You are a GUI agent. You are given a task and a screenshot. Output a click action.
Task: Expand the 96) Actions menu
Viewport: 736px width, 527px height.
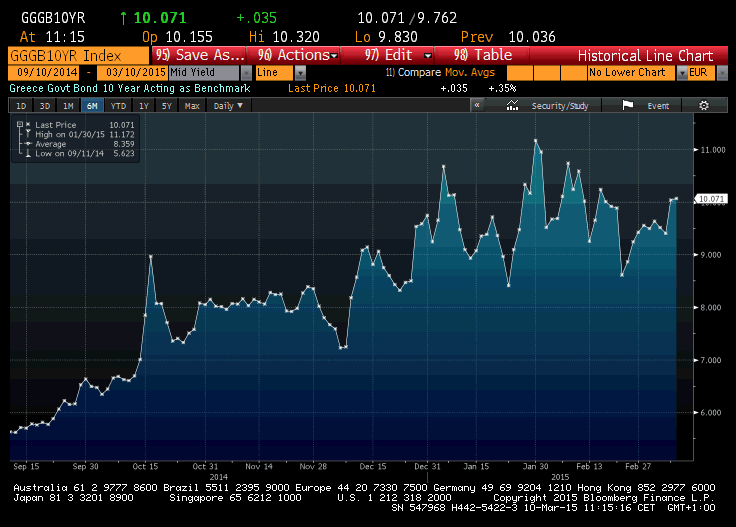pyautogui.click(x=293, y=55)
